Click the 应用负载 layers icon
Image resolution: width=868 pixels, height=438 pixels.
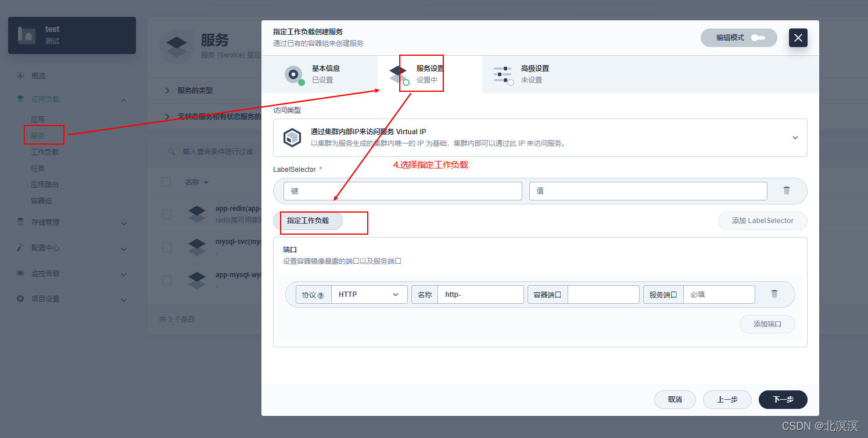tap(20, 99)
